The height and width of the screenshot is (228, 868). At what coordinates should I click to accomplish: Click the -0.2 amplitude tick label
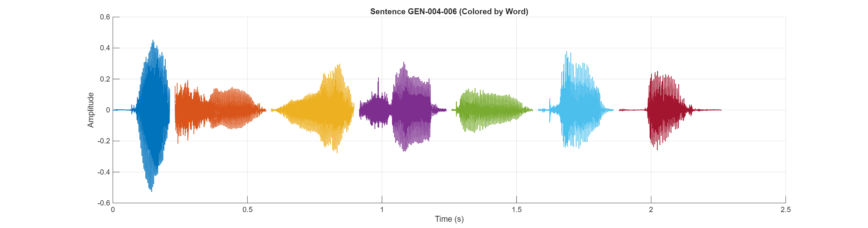pyautogui.click(x=104, y=141)
